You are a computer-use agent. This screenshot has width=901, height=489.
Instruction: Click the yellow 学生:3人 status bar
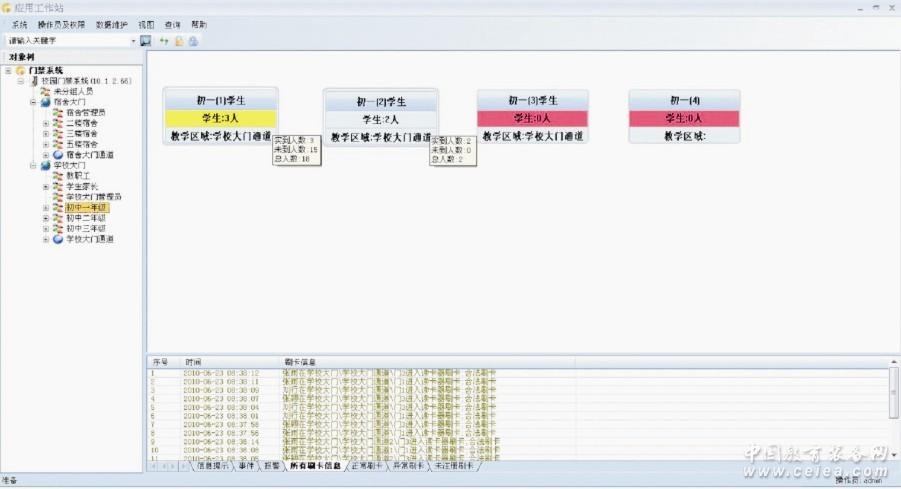click(222, 119)
